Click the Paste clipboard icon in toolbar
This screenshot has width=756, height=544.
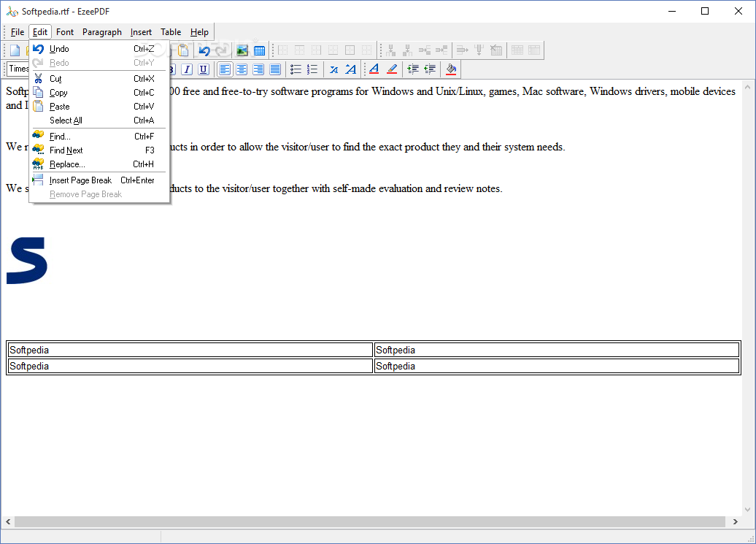pyautogui.click(x=183, y=50)
